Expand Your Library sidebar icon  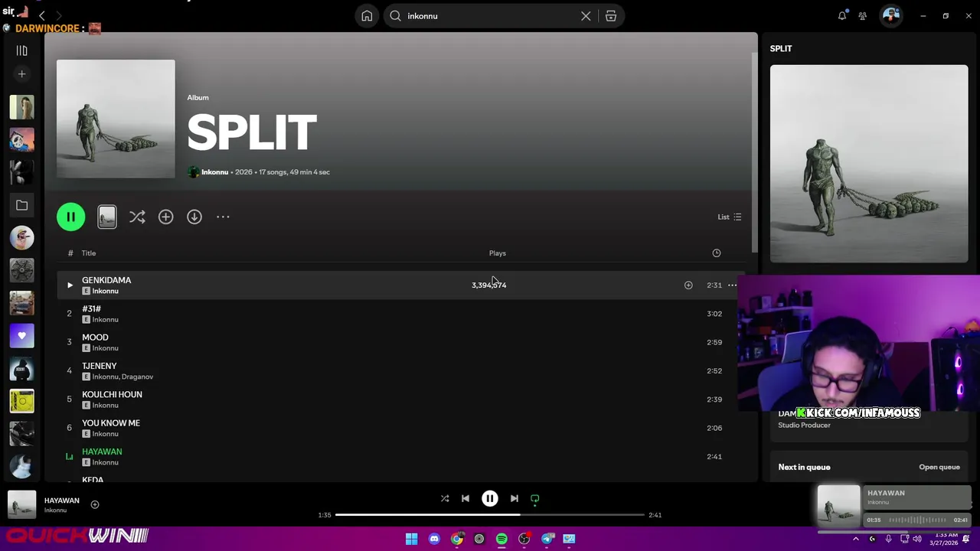(21, 51)
